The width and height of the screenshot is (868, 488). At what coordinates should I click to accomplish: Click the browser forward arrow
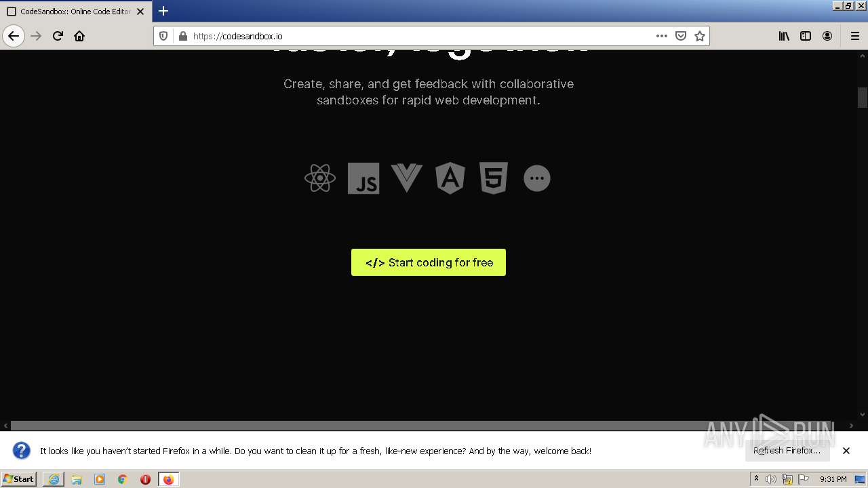pyautogui.click(x=36, y=36)
